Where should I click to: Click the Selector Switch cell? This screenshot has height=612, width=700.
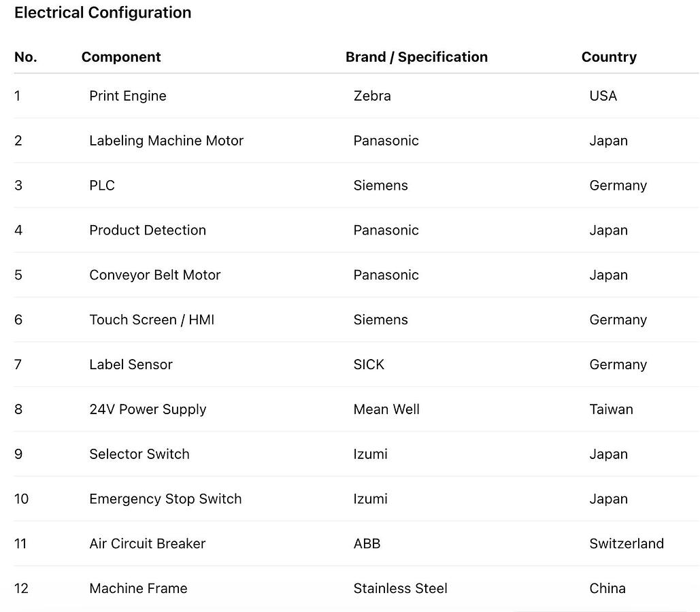pos(139,454)
